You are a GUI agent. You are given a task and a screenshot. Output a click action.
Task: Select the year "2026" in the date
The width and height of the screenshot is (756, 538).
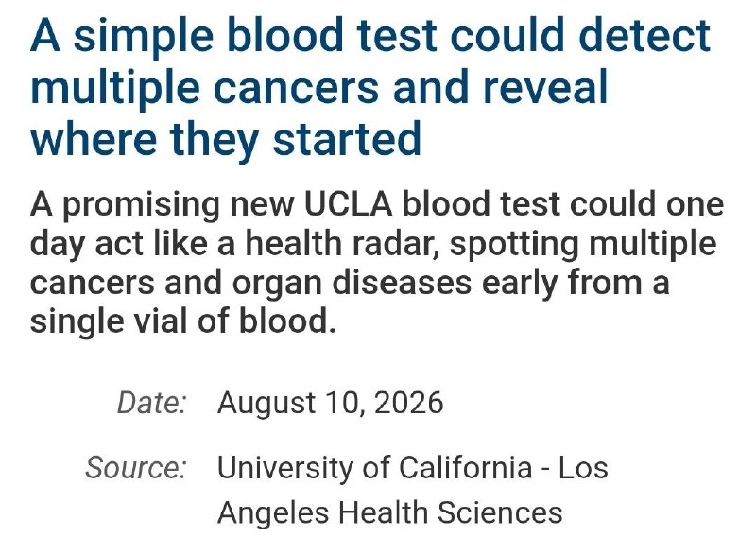(x=408, y=403)
